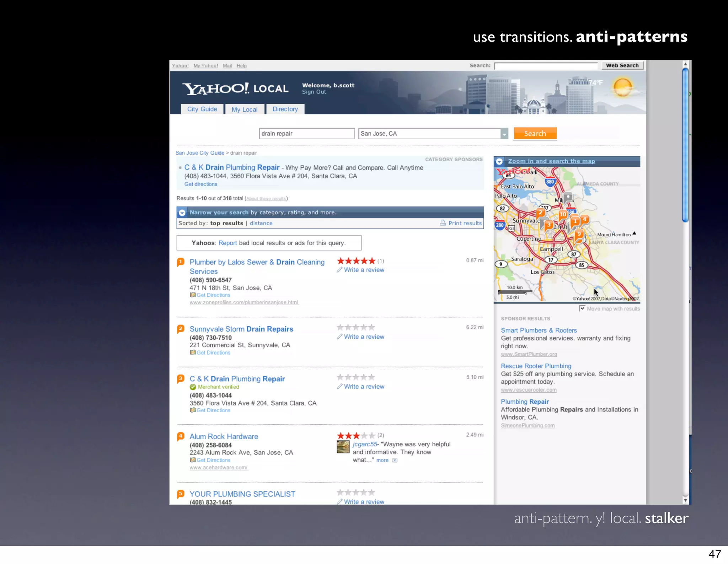Click the directions map icon under Alum Rock Hardware
The height and width of the screenshot is (564, 728).
[193, 460]
